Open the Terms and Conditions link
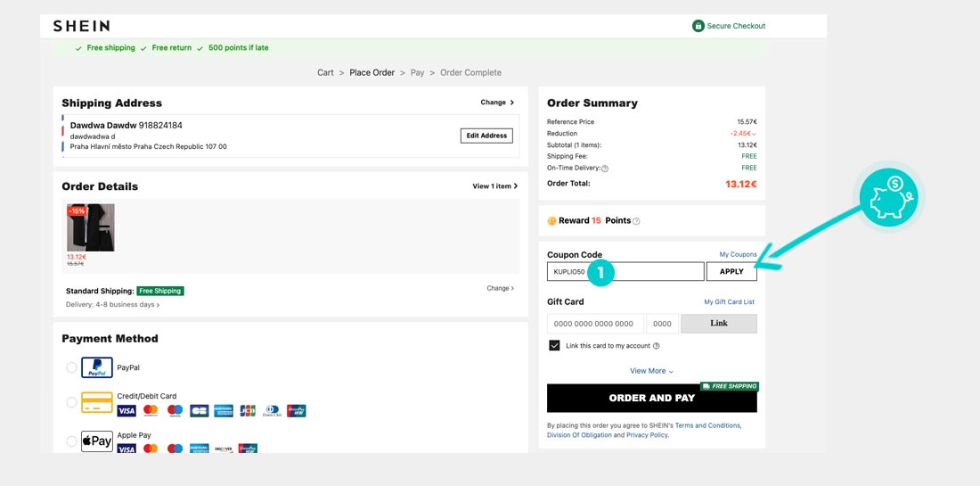Screen dimensions: 980x486 (x=707, y=425)
